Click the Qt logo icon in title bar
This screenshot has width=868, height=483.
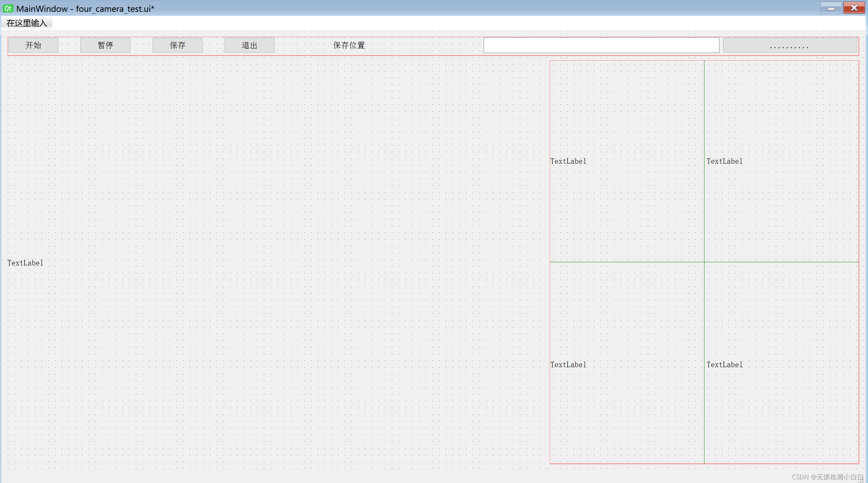tap(8, 8)
